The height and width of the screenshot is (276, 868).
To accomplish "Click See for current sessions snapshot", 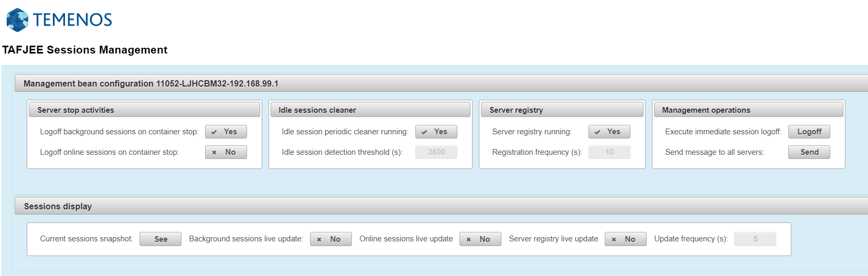I will pyautogui.click(x=160, y=239).
